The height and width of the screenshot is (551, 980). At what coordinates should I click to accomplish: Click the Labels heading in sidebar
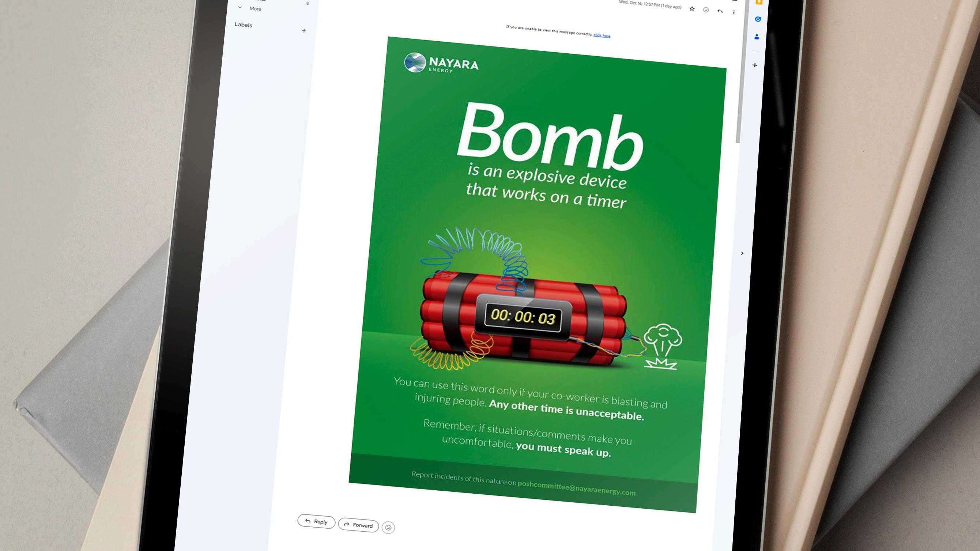pos(244,25)
